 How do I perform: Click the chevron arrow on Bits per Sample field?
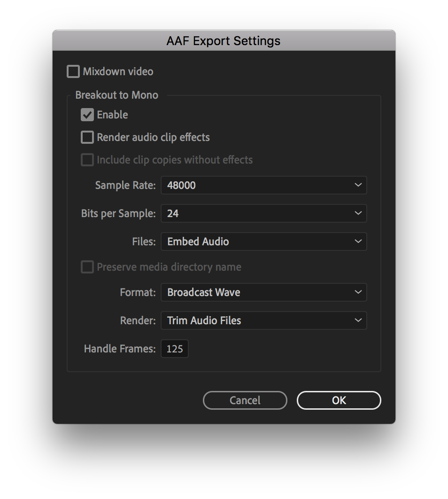[x=358, y=213]
